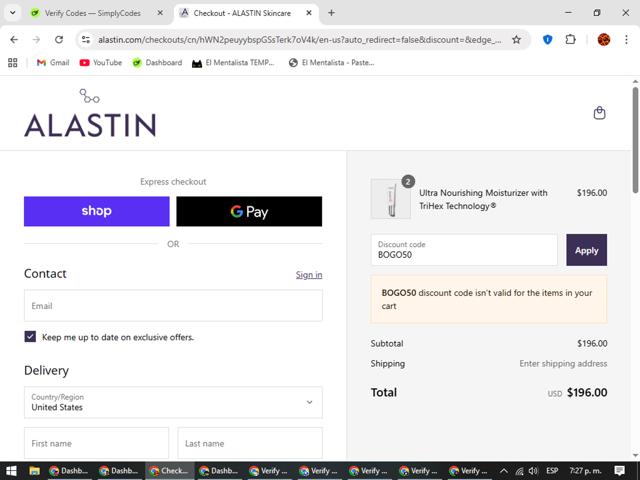Click the Ultra Nourishing Moisturizer product name
640x480 pixels.
(483, 199)
